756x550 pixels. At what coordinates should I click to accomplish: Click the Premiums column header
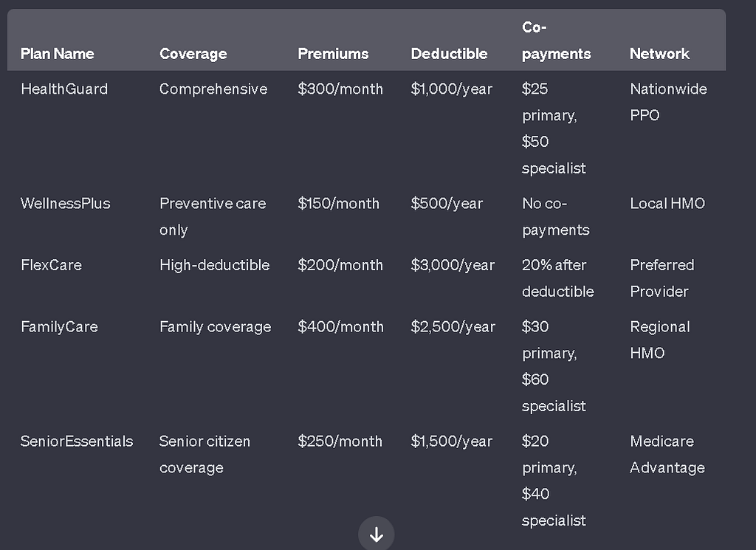coord(333,54)
